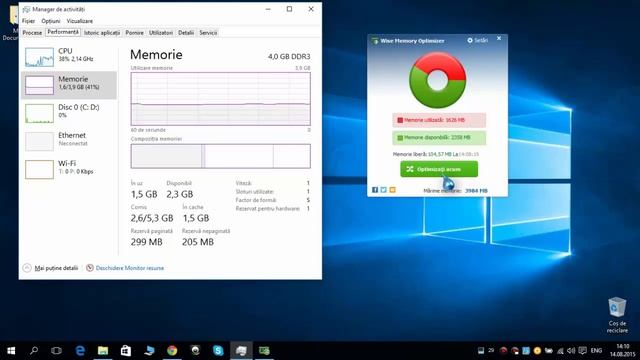Click the ENG language indicator
640x360 pixels.
(596, 351)
